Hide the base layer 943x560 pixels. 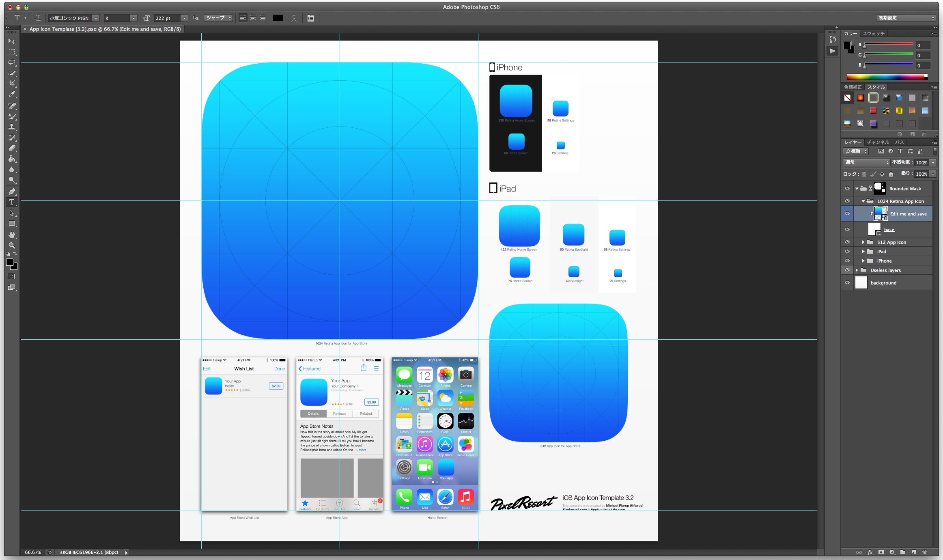pyautogui.click(x=847, y=230)
